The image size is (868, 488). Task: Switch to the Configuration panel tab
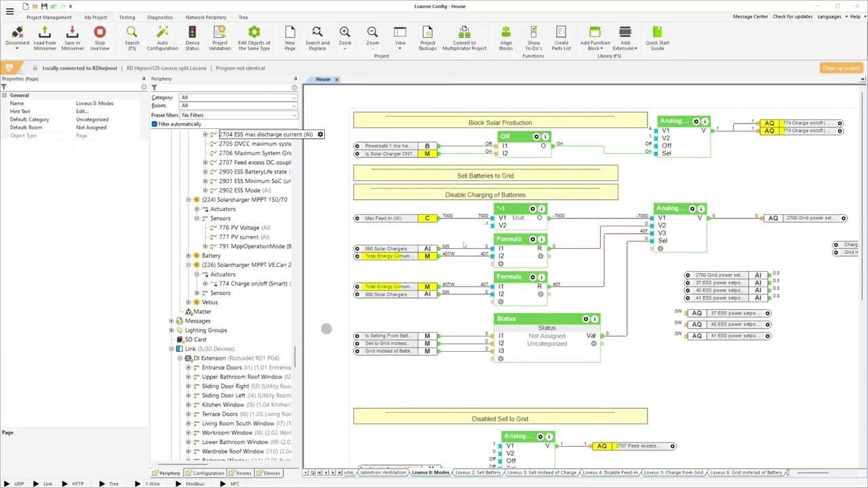(x=205, y=473)
